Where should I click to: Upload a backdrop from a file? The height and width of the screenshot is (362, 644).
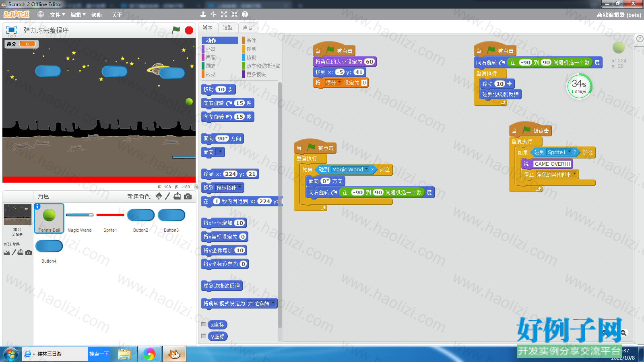coord(21,252)
